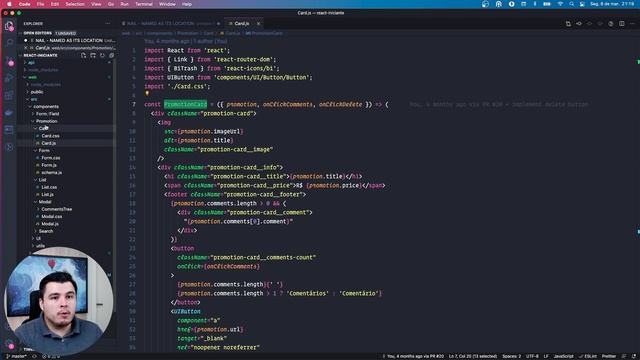This screenshot has height=360, width=640.
Task: Click Open Changes icon in editor toolbar
Action: 568,24
